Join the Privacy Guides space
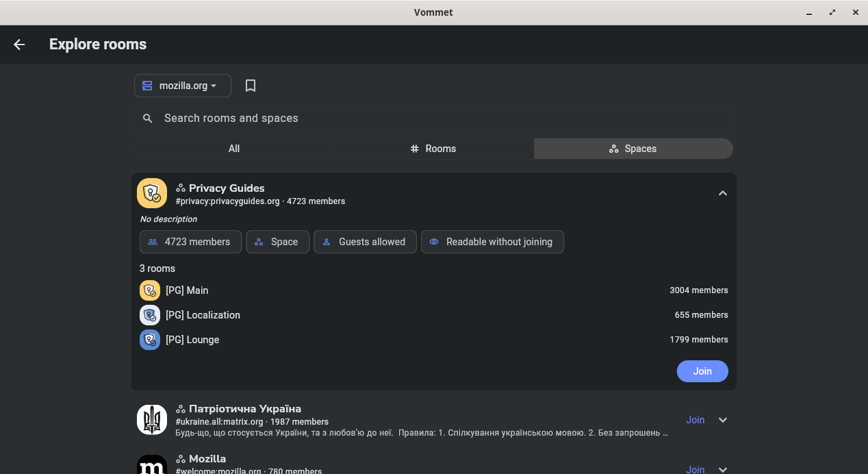Screen dimensions: 868x474 pos(702,371)
